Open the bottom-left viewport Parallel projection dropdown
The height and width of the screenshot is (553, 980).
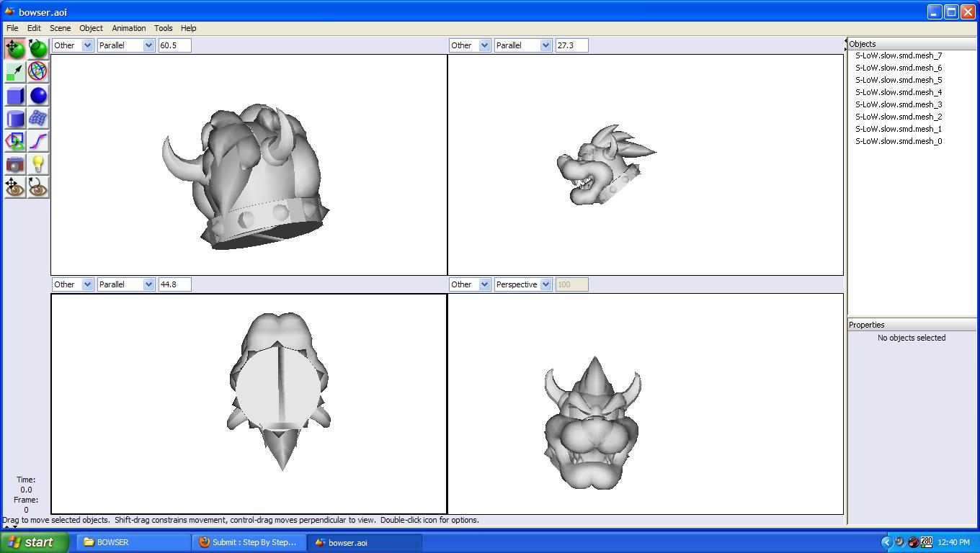126,284
